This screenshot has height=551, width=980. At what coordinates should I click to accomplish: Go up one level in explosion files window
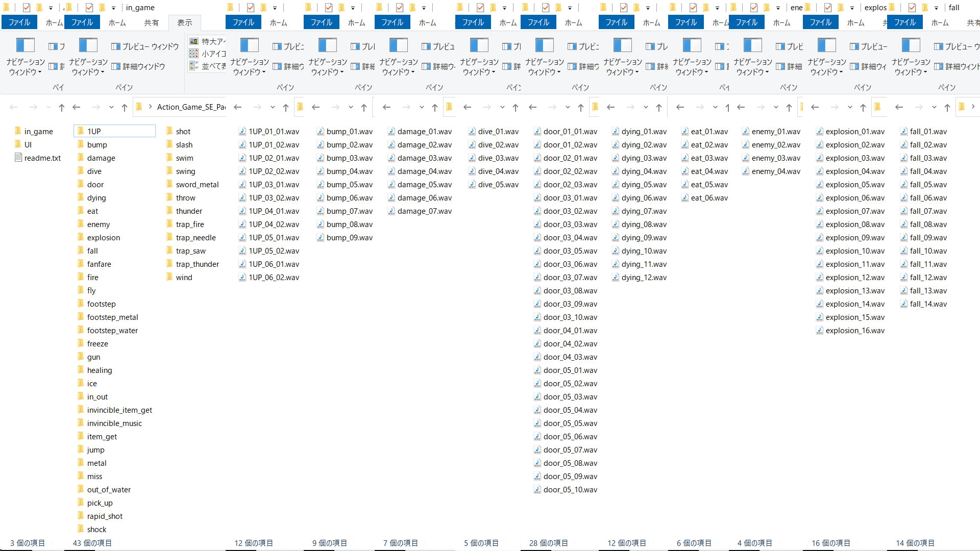point(863,107)
